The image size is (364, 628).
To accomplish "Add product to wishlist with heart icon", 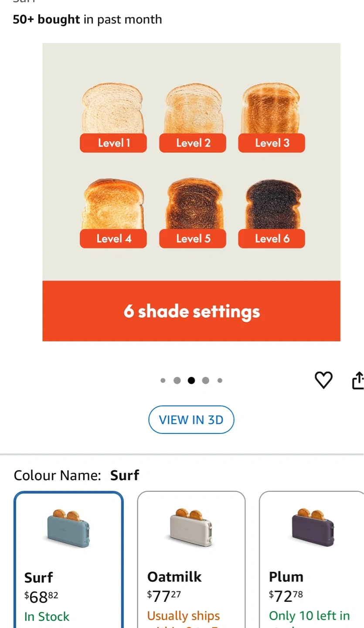I will coord(323,380).
